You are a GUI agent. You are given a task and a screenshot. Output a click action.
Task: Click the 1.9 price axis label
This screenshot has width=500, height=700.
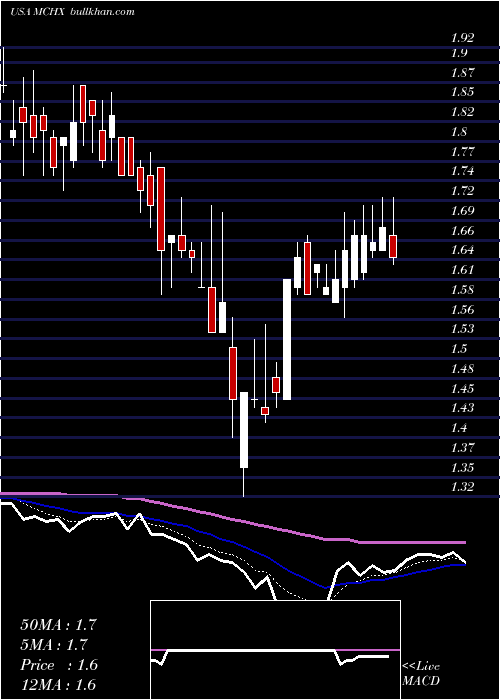(x=459, y=53)
